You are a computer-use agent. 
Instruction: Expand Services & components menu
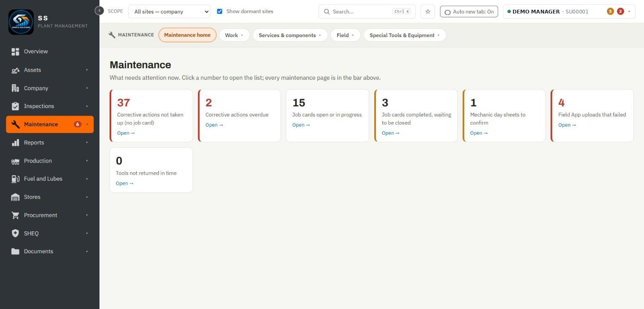[290, 35]
